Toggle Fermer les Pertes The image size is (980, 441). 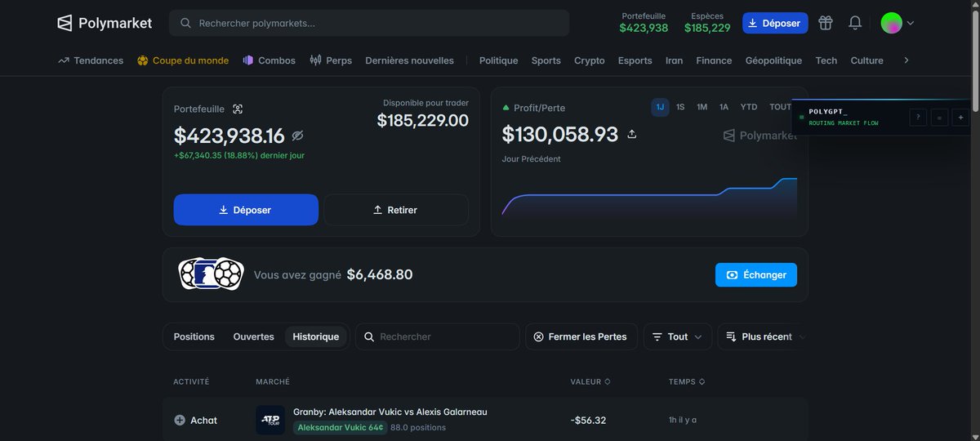(x=581, y=336)
